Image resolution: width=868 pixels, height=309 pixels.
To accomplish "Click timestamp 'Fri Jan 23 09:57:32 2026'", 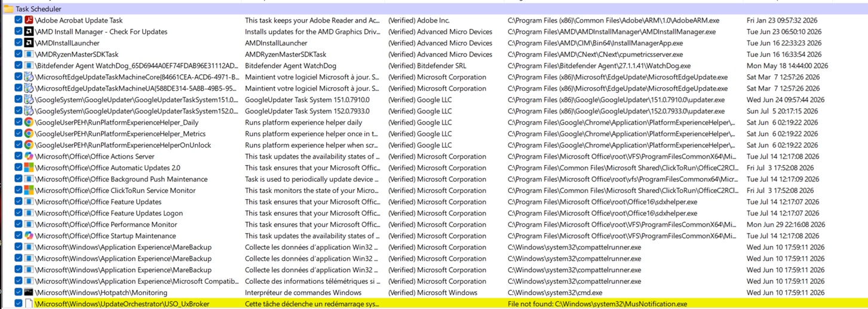I will (x=783, y=20).
